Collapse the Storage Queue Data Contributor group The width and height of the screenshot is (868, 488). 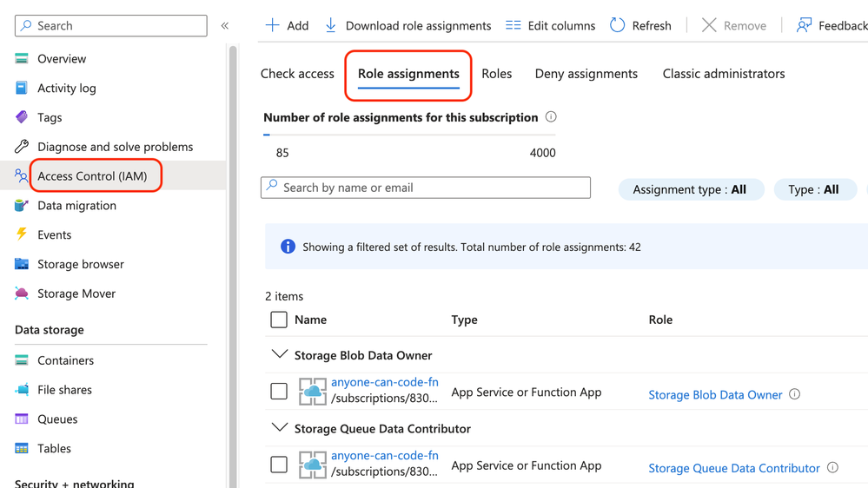tap(280, 428)
